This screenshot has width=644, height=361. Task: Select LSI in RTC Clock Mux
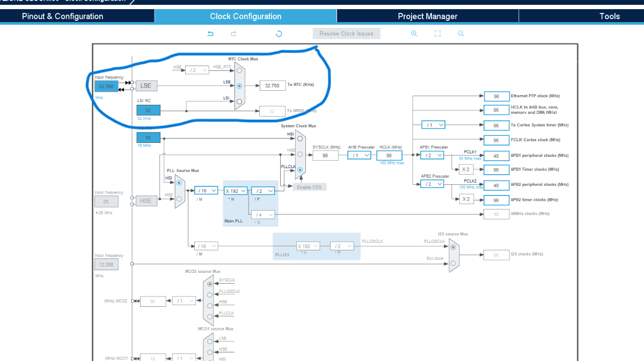coord(239,100)
